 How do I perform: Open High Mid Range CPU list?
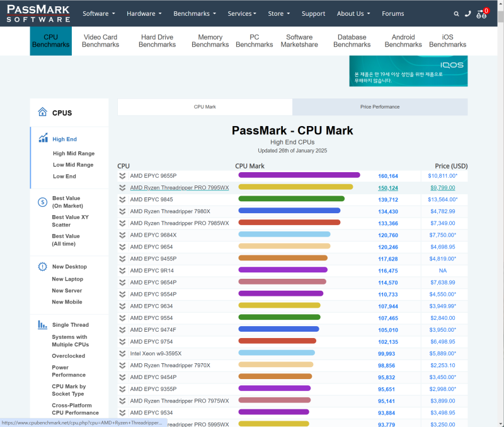[x=74, y=153]
